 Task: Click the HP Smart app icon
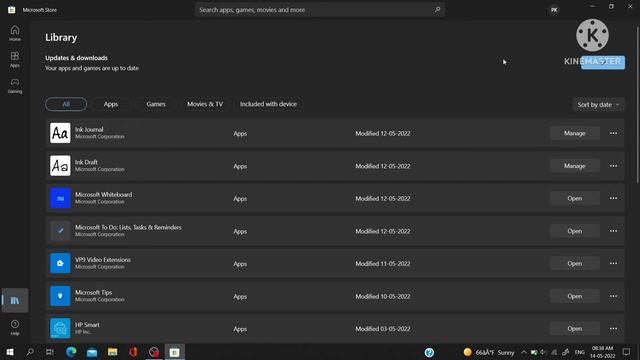coord(60,328)
